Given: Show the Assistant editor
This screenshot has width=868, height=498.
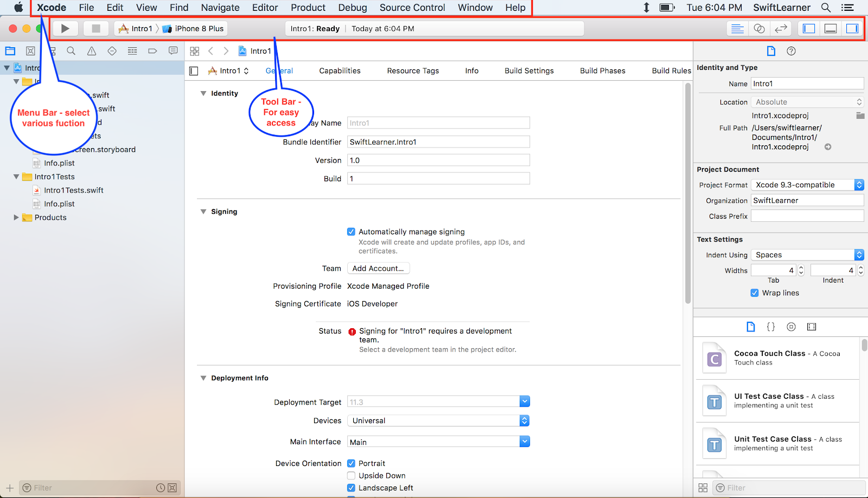Looking at the screenshot, I should [x=759, y=29].
